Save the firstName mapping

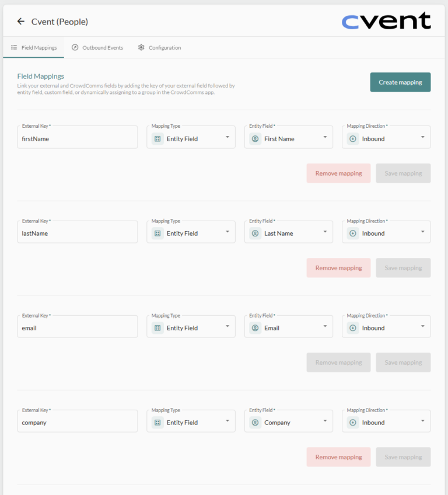tap(403, 173)
